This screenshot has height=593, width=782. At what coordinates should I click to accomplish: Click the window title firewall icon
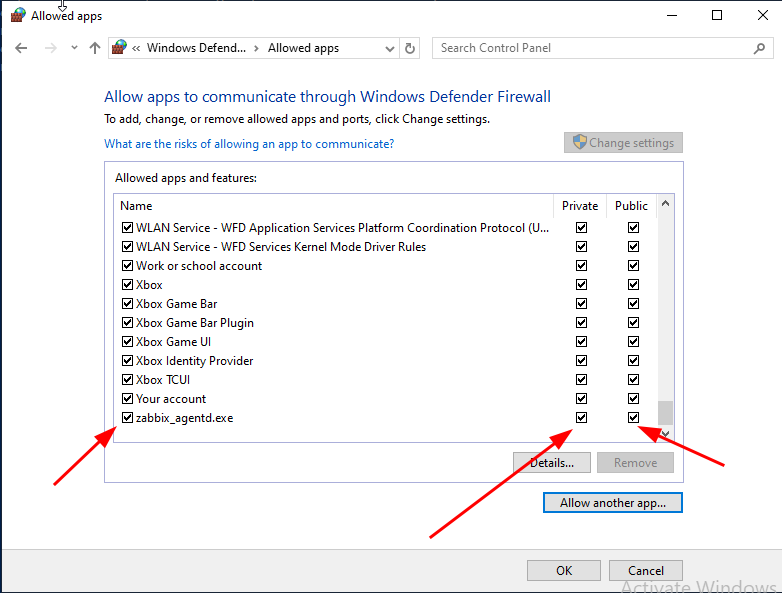tap(18, 15)
